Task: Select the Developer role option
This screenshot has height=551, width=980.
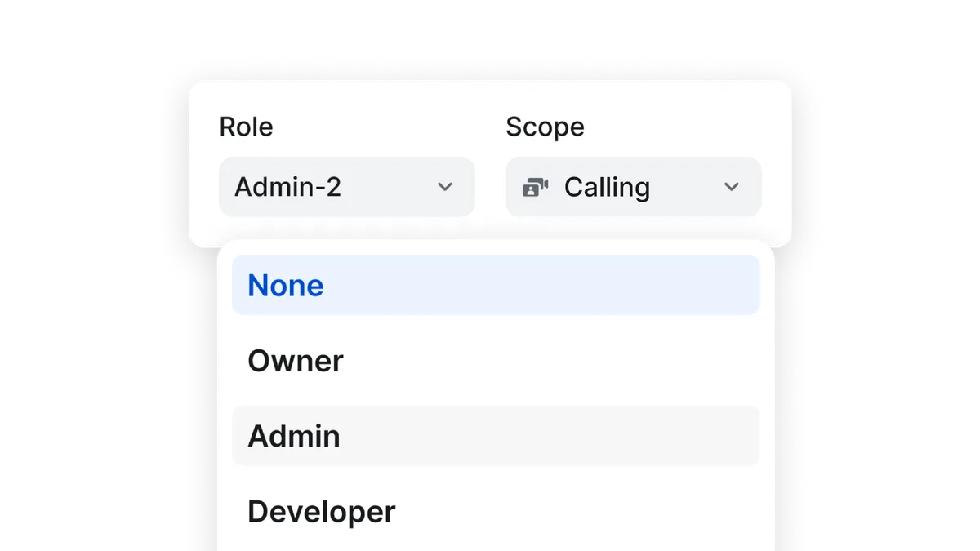Action: (496, 512)
